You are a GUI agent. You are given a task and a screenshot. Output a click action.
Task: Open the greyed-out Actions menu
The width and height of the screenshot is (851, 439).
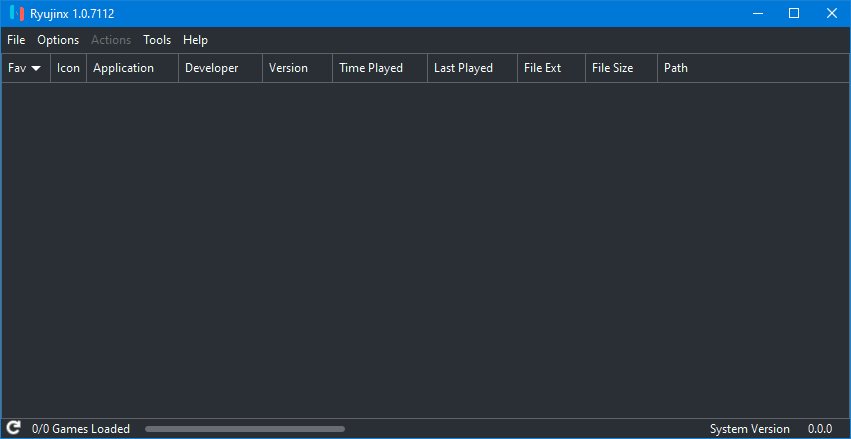click(x=111, y=40)
